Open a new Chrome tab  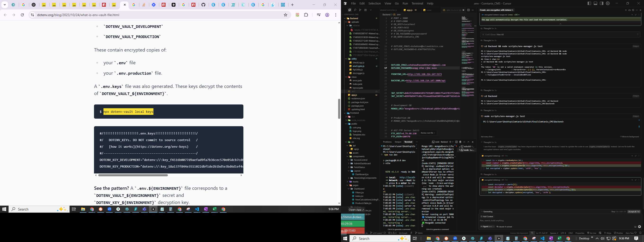point(292,5)
